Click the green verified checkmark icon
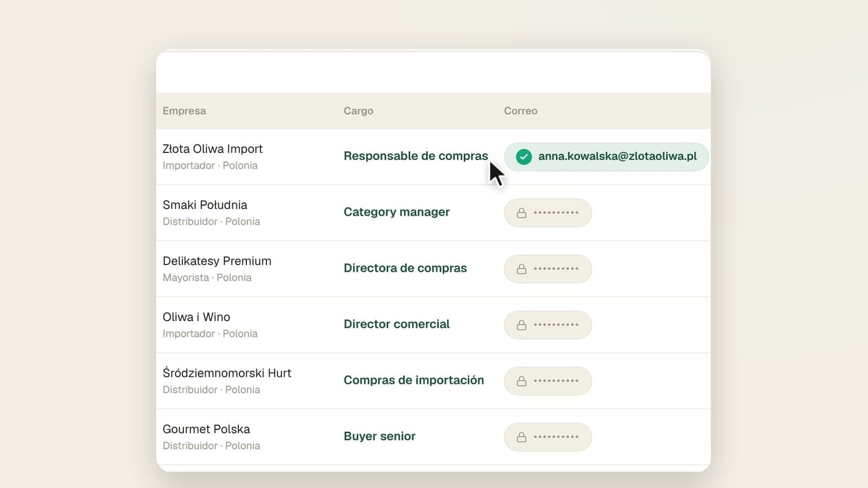 coord(524,157)
